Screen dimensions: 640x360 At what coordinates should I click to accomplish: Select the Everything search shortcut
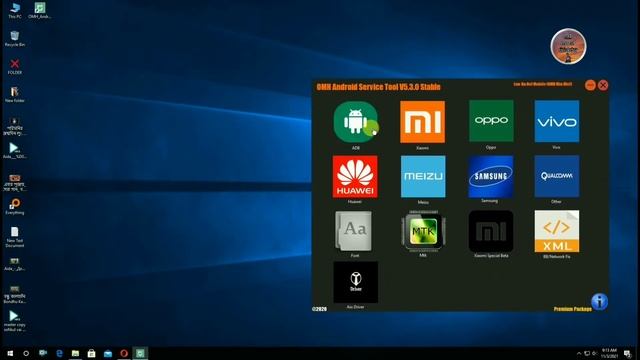(15, 207)
